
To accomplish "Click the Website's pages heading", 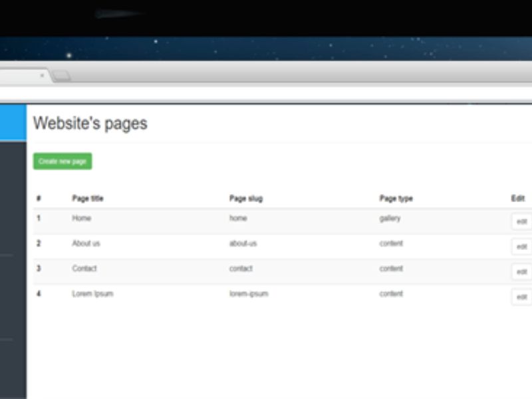I will pos(90,124).
